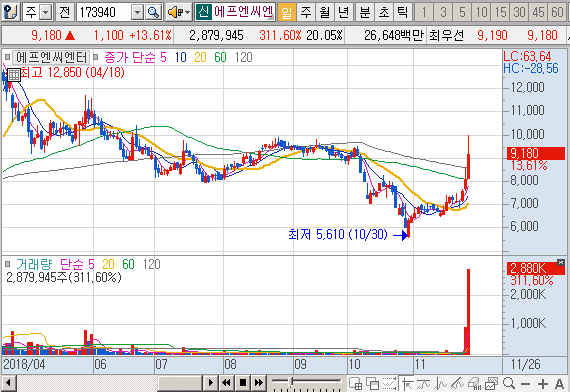
Task: Click the green 신 badge
Action: [203, 12]
